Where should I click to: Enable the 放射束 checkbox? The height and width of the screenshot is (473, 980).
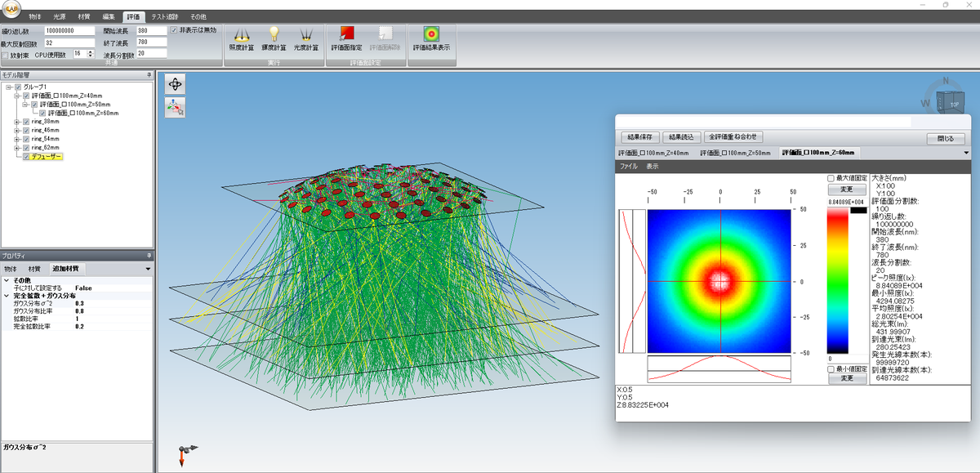point(6,55)
